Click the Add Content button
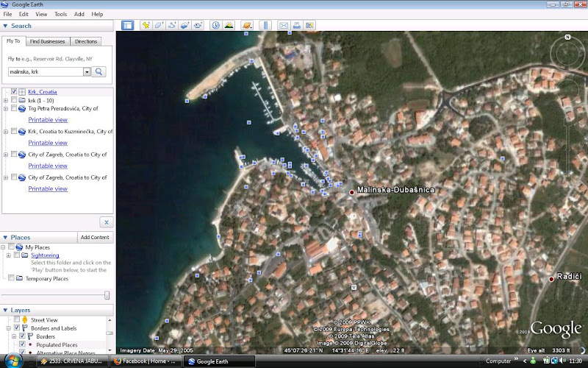The height and width of the screenshot is (368, 588). coord(95,237)
